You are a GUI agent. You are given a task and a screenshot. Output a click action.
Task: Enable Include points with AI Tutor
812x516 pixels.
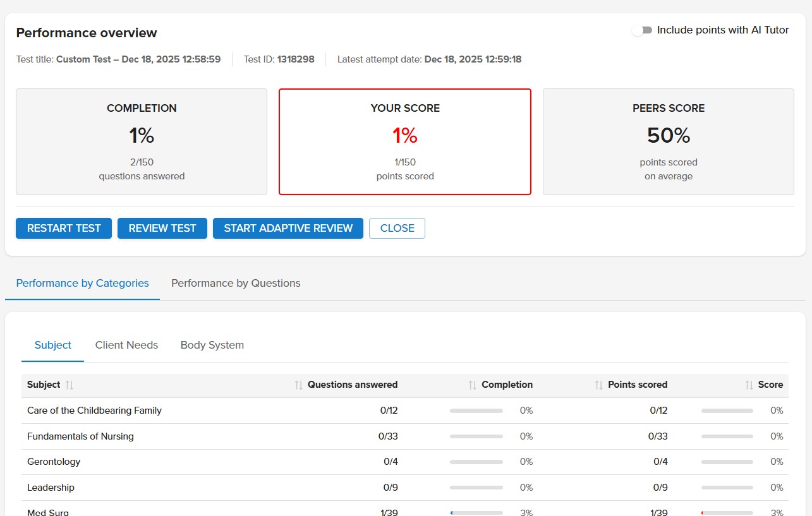coord(643,30)
